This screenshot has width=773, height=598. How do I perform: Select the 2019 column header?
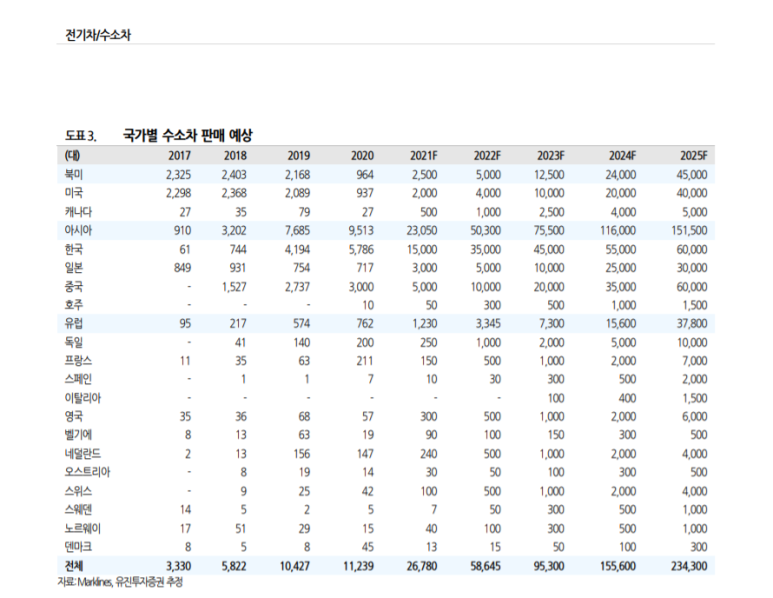(299, 156)
